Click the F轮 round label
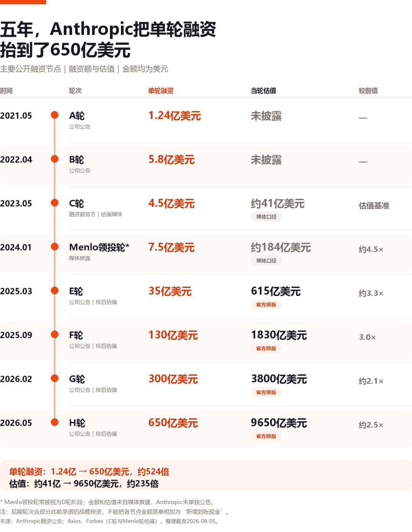 coord(76,335)
